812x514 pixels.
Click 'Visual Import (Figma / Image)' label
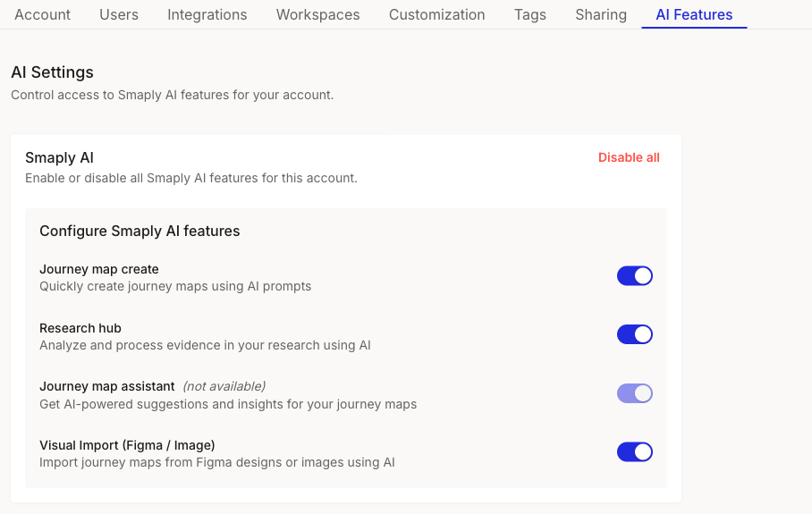(x=127, y=445)
